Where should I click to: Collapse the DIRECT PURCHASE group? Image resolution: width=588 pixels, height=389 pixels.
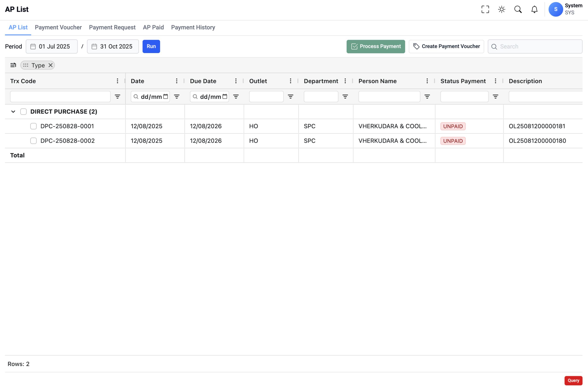[13, 112]
